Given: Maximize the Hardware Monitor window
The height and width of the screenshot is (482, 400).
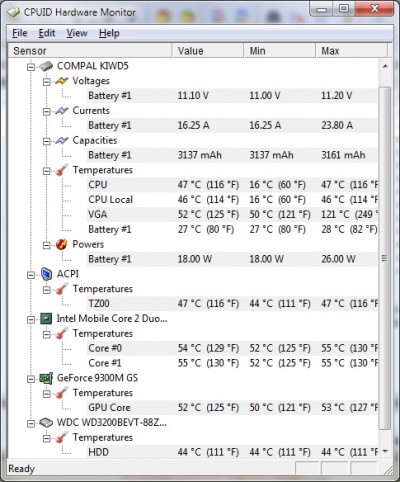Looking at the screenshot, I should (344, 9).
